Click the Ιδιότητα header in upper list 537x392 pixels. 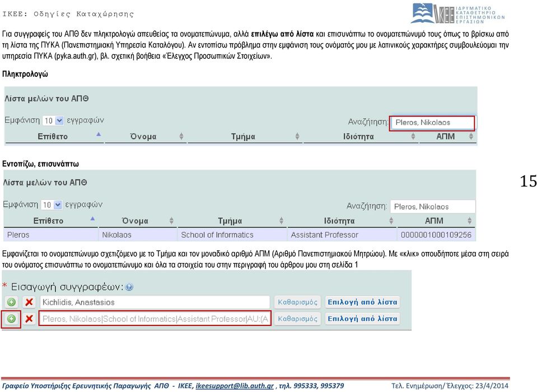[x=358, y=137]
